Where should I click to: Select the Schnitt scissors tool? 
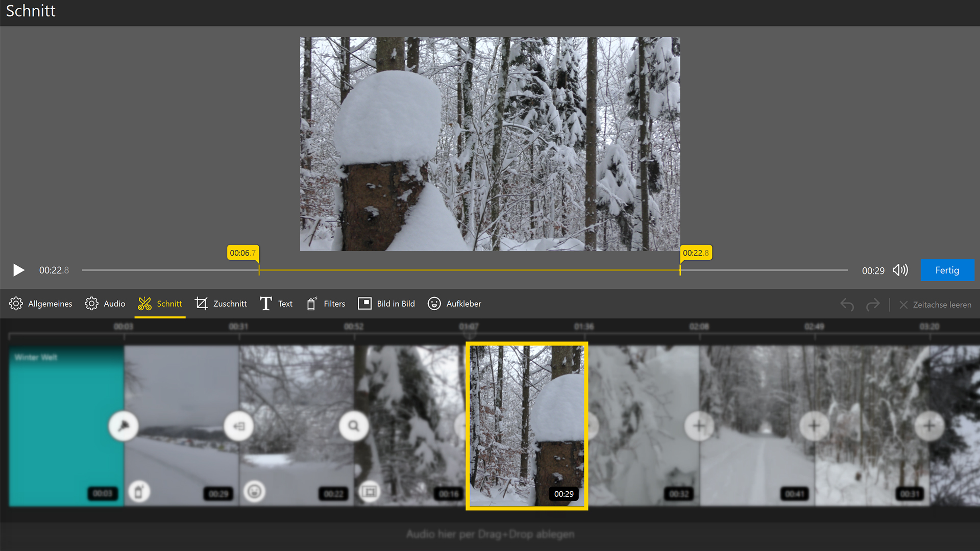pos(160,304)
